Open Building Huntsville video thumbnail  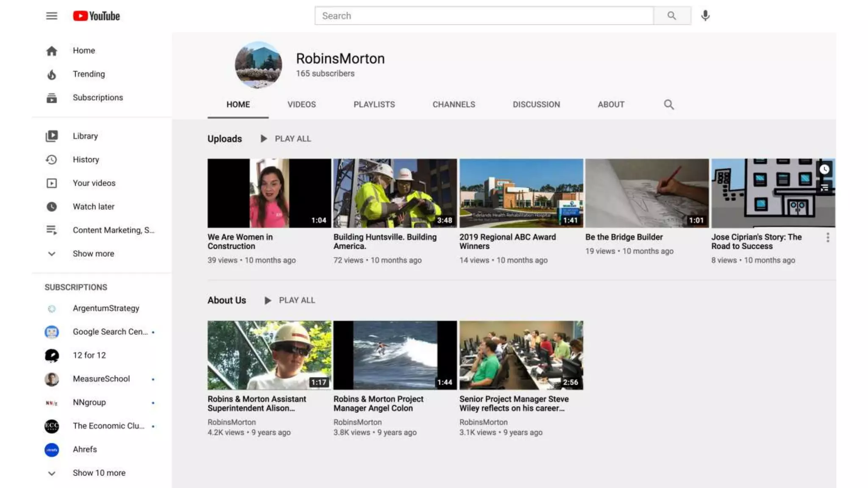point(395,193)
